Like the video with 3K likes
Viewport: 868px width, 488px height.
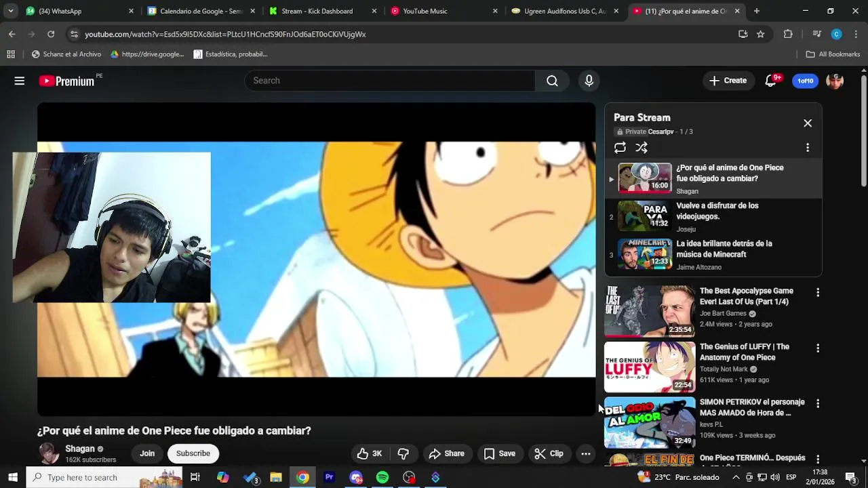[370, 453]
